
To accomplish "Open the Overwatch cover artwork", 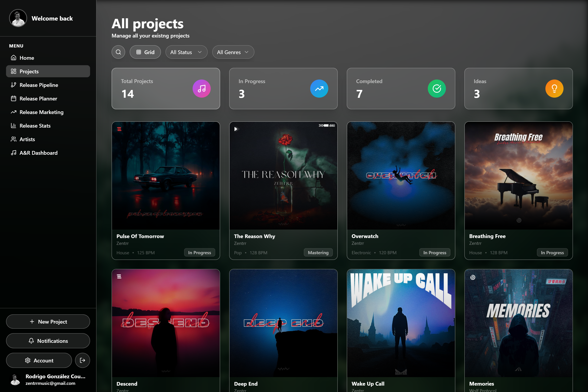I will click(x=401, y=175).
